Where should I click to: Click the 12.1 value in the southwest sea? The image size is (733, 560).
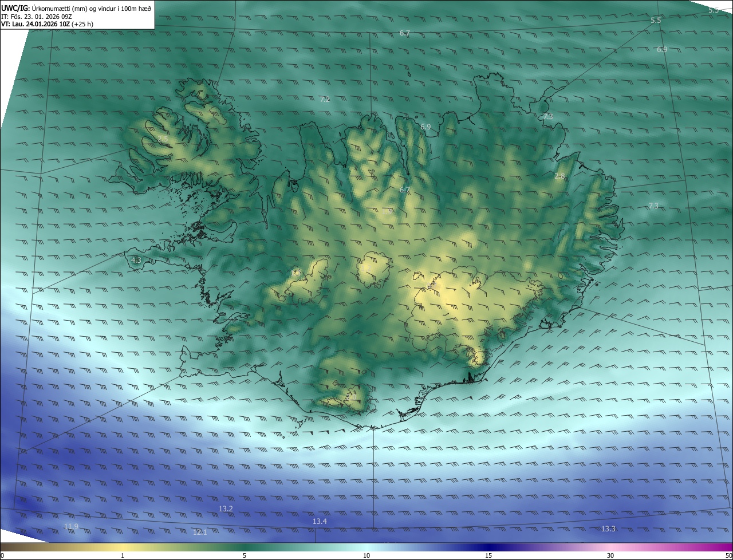[199, 533]
